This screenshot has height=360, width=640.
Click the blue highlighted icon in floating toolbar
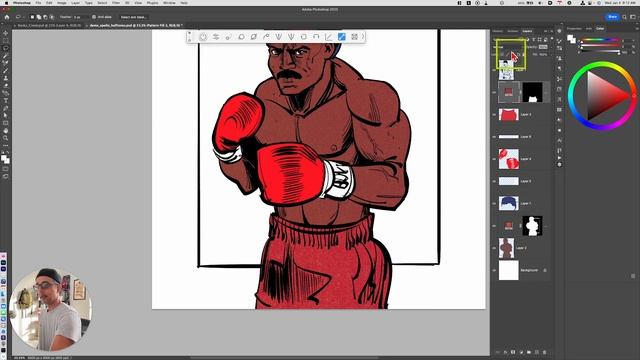(x=342, y=37)
